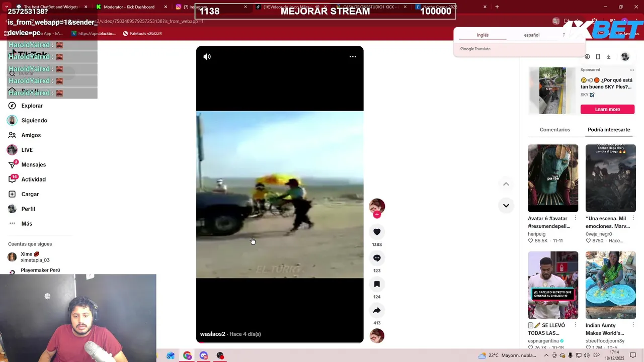The image size is (644, 362).
Task: Open waslaos2 author name on video
Action: point(212,334)
